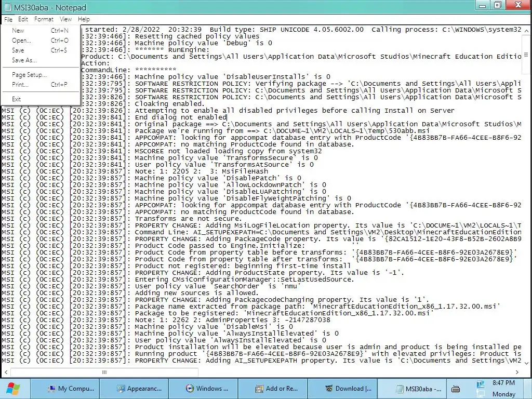Select Save in the File menu
The height and width of the screenshot is (399, 532).
(41, 50)
